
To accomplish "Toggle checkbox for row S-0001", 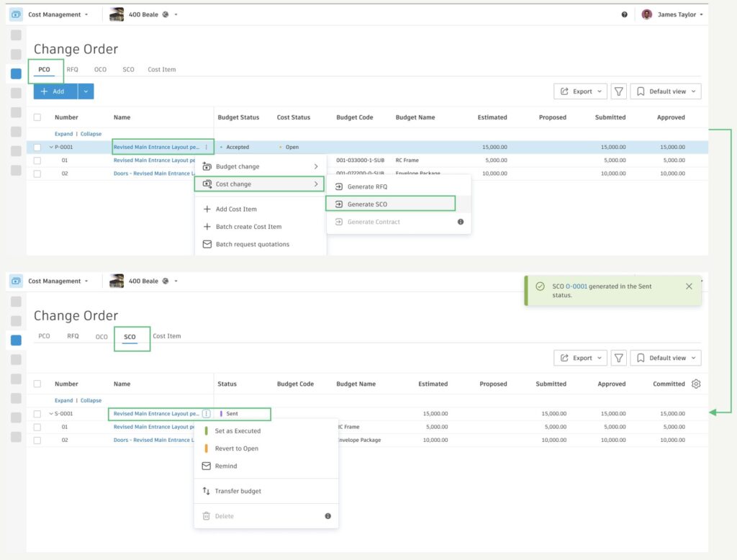I will point(37,414).
